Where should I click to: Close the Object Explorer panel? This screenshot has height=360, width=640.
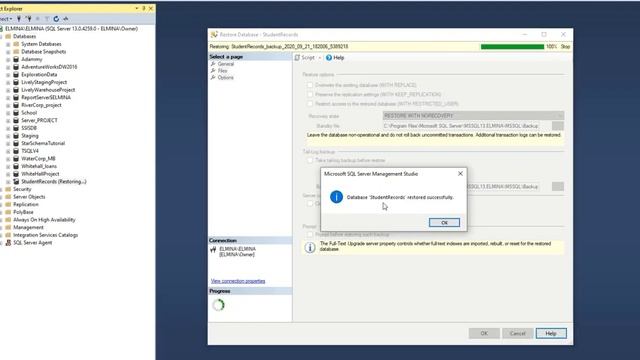tap(151, 8)
